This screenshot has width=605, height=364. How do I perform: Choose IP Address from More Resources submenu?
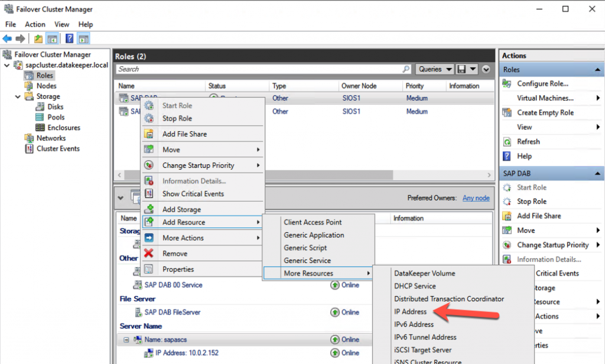[x=410, y=311]
